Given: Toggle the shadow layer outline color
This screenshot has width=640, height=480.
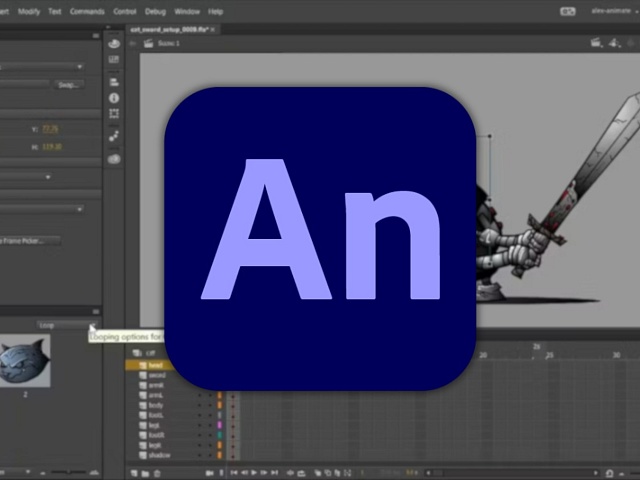Looking at the screenshot, I should (x=220, y=455).
